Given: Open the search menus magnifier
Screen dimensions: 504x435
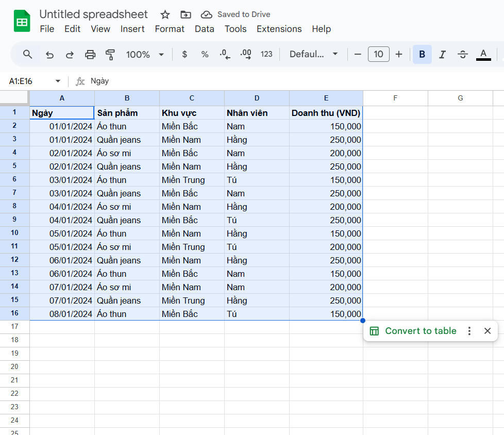Looking at the screenshot, I should point(28,54).
